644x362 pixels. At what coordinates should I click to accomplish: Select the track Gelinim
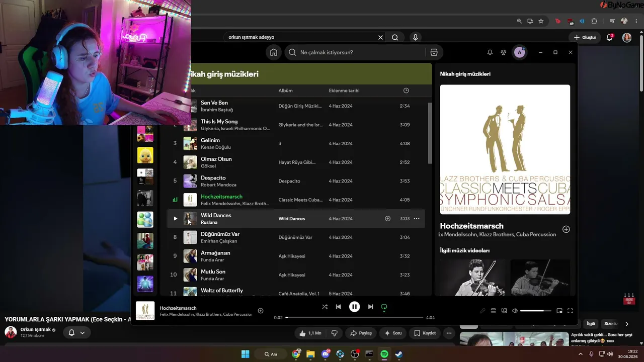tap(210, 140)
